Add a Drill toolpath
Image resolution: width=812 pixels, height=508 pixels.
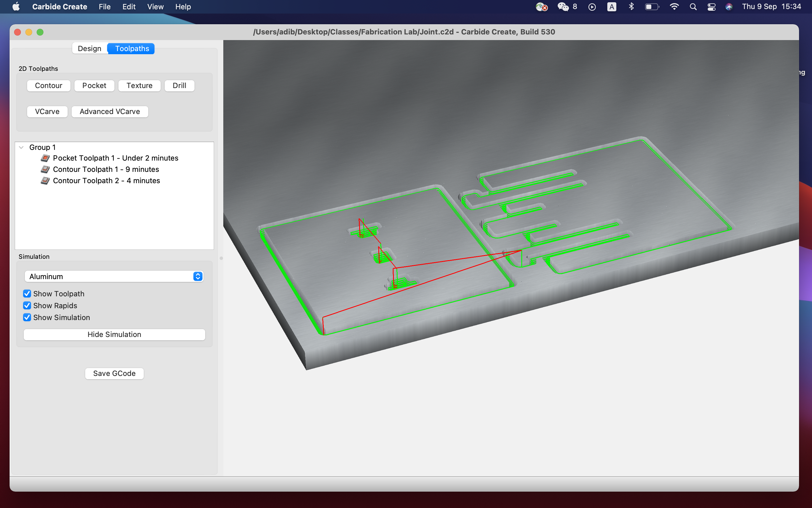click(x=180, y=86)
